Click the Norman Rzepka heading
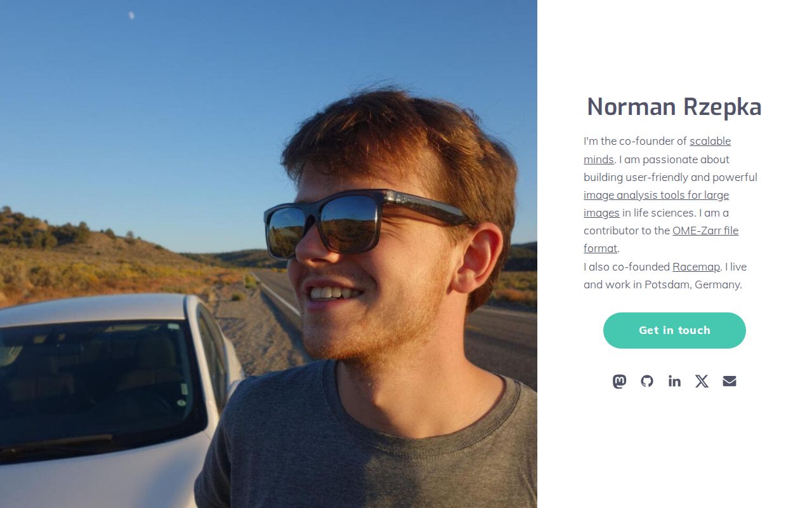 coord(674,106)
